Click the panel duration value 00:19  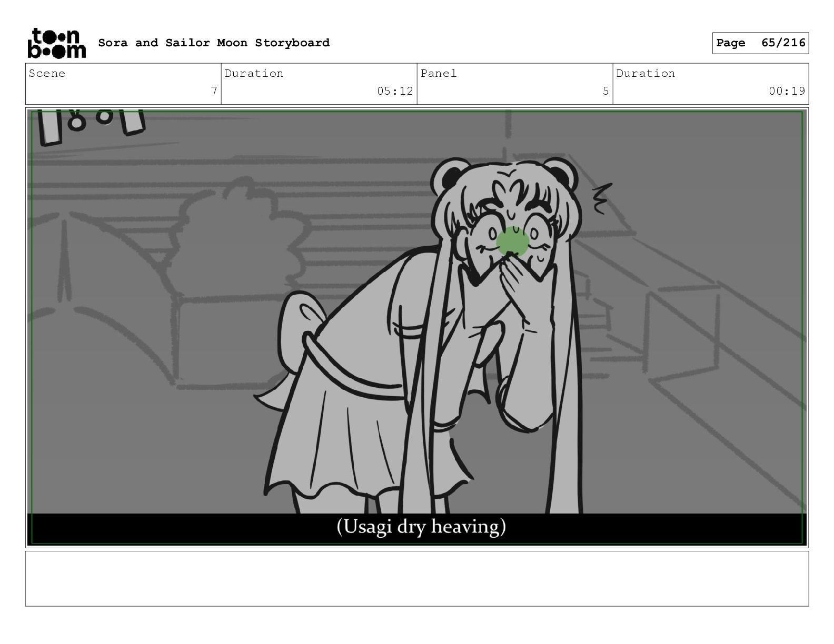coord(787,91)
